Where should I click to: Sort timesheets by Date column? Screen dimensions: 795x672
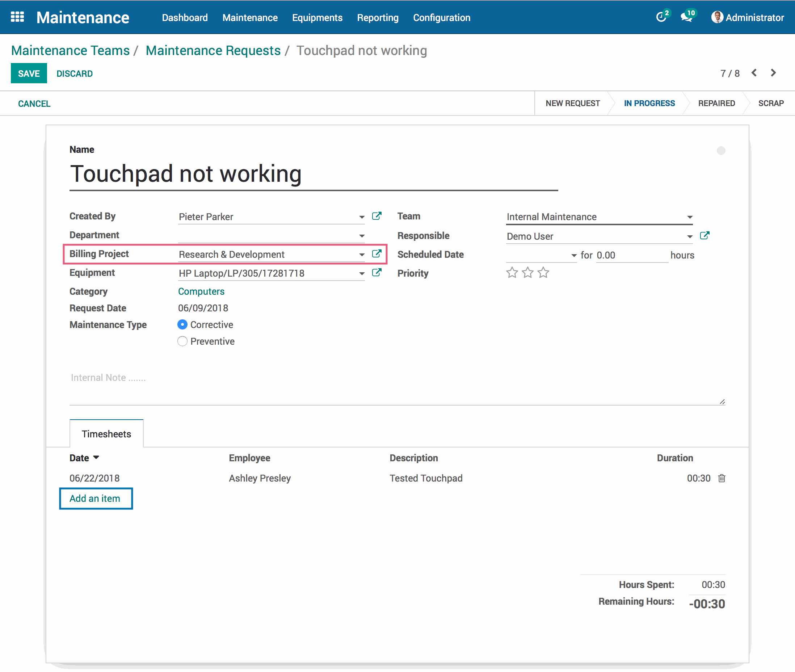click(84, 458)
